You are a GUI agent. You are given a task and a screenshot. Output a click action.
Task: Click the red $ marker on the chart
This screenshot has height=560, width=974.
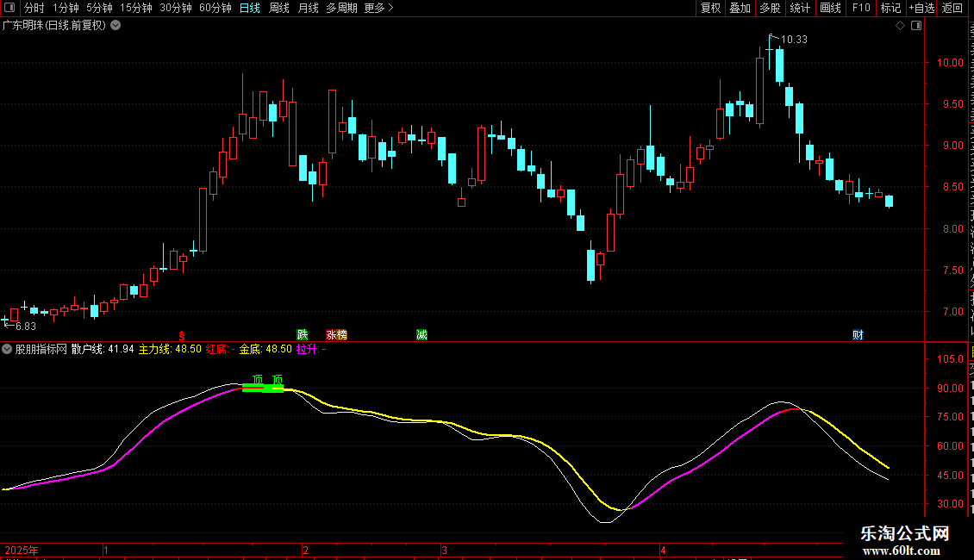point(181,335)
